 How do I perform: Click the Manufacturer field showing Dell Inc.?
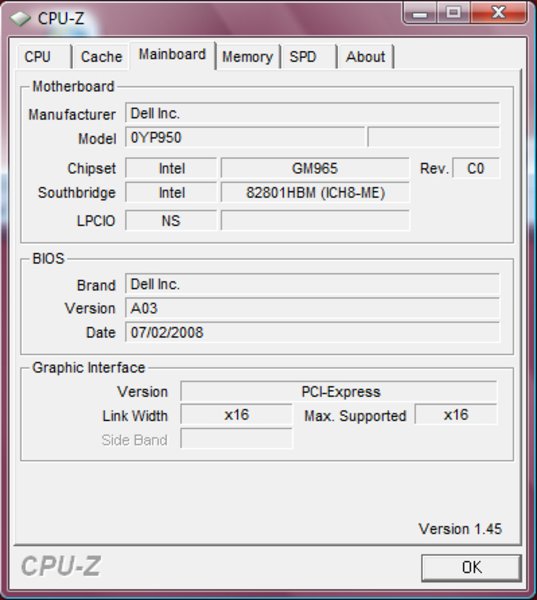(x=312, y=113)
